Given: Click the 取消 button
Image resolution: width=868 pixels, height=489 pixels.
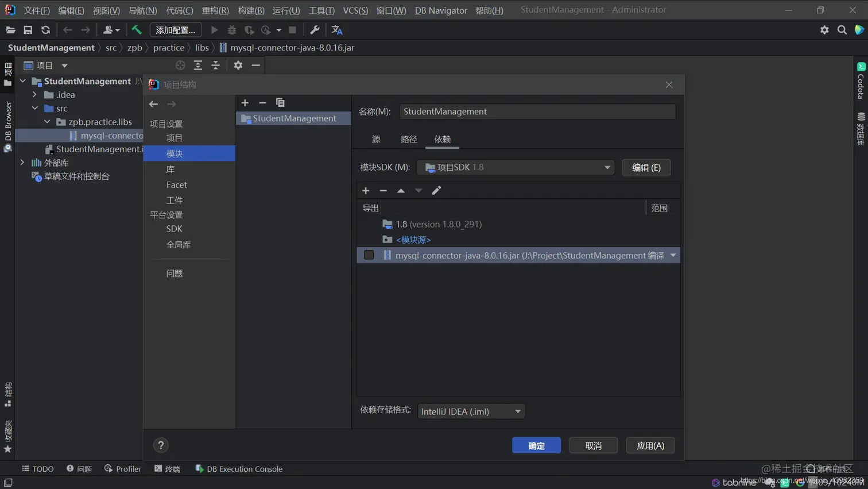Looking at the screenshot, I should pyautogui.click(x=594, y=445).
